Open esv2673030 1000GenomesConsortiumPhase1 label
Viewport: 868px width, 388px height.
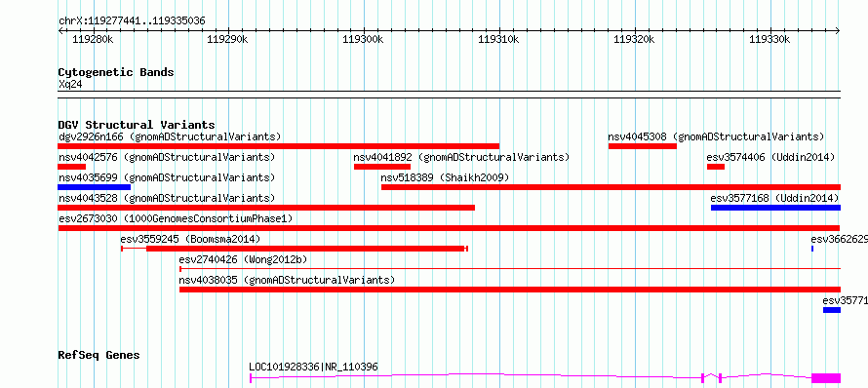click(x=176, y=218)
